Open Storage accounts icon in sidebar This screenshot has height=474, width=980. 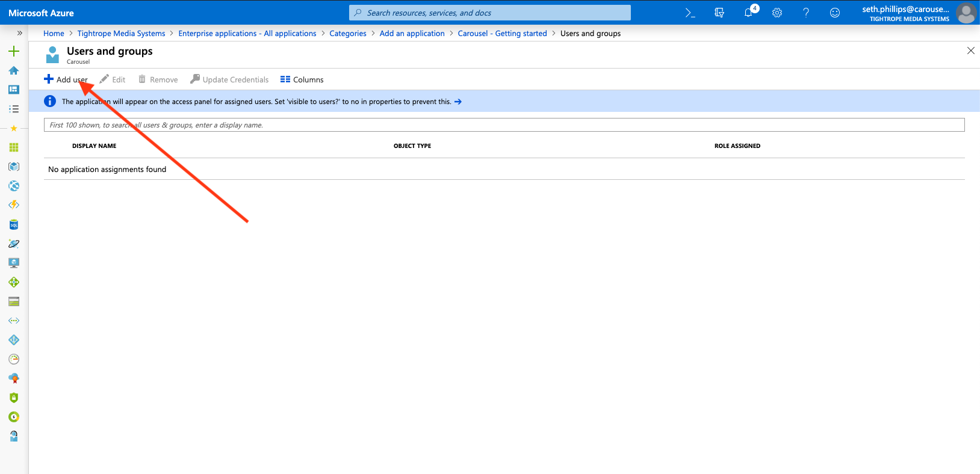[14, 301]
